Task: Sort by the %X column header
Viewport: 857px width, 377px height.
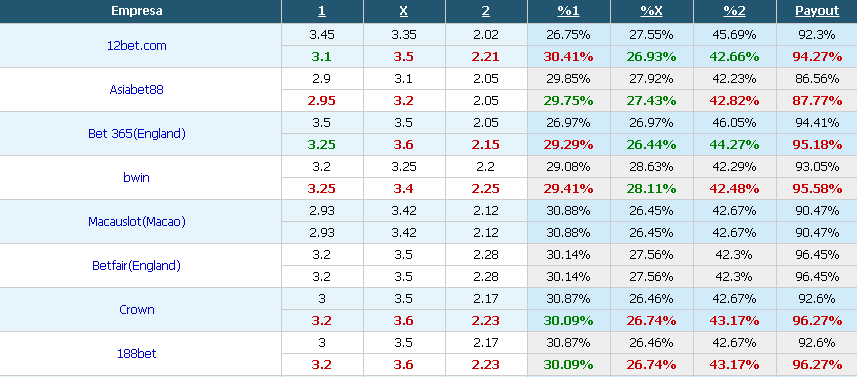Action: (x=651, y=11)
